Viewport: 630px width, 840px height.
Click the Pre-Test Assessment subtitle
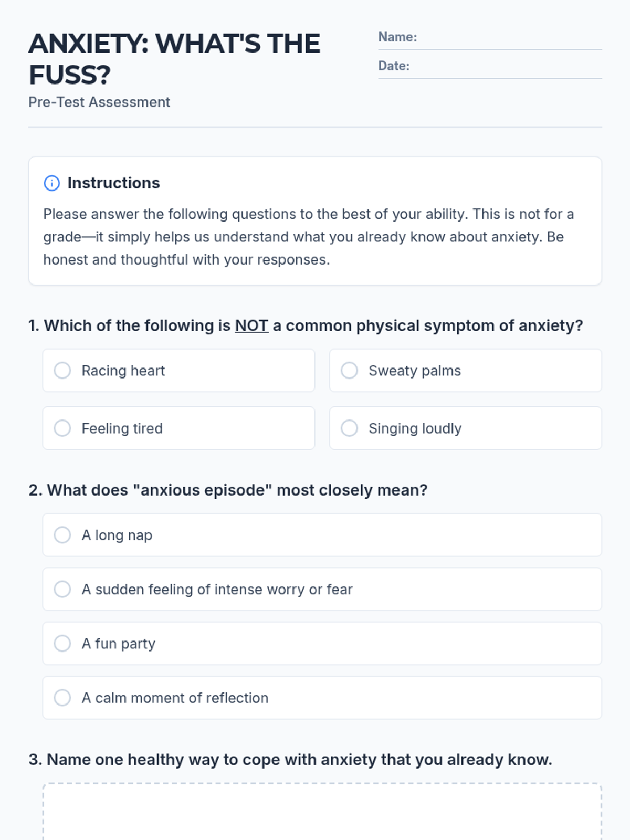pyautogui.click(x=99, y=102)
